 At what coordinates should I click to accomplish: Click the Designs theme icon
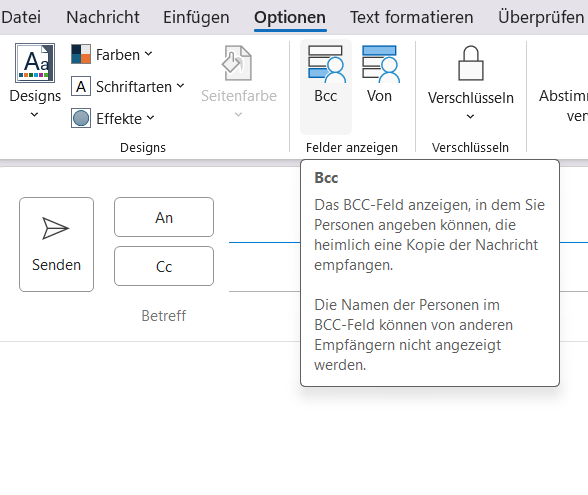(x=35, y=63)
